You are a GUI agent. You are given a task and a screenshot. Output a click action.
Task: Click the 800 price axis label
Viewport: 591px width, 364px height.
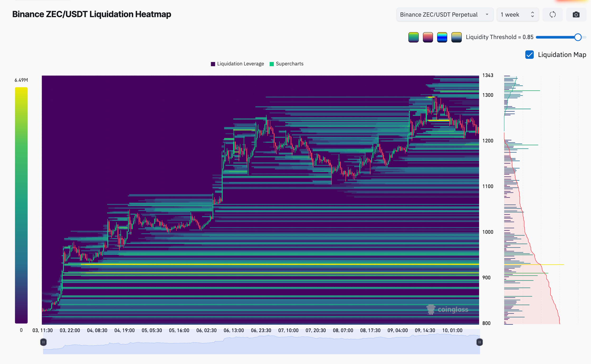pos(486,323)
